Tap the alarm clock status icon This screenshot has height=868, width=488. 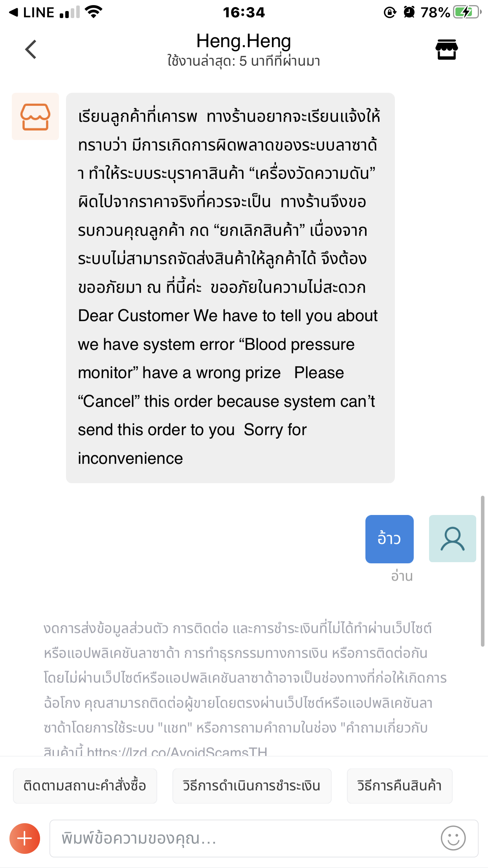point(409,12)
